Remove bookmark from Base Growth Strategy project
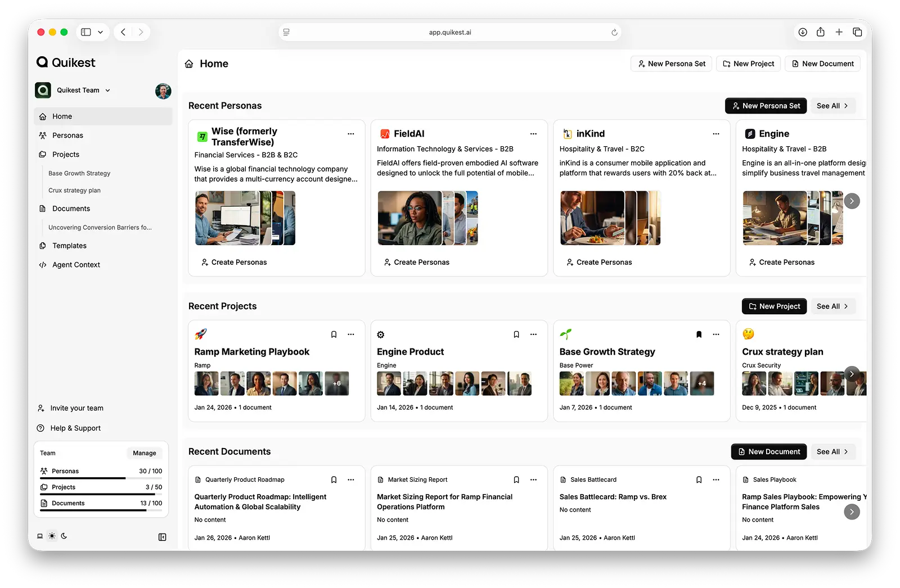Viewport: 900px width, 588px height. click(699, 334)
